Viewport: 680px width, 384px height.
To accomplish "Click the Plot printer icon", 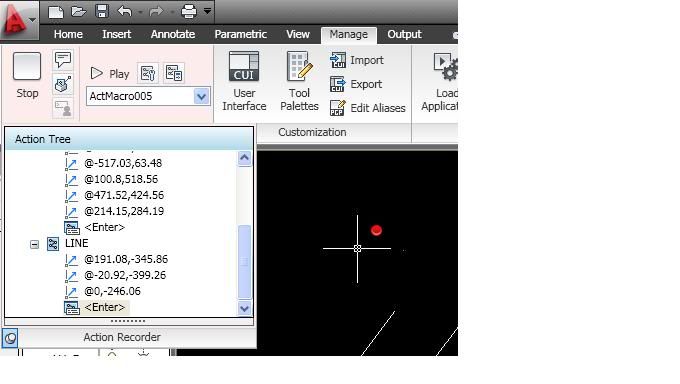I will point(189,11).
